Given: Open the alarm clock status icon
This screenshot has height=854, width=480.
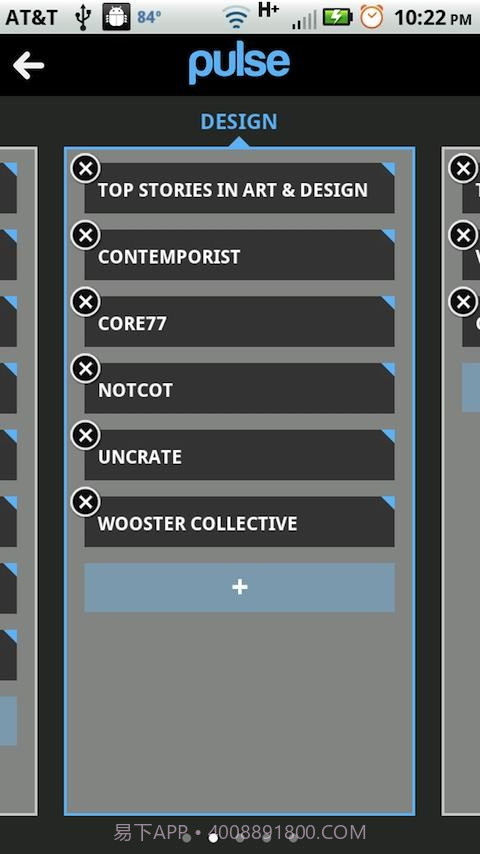Looking at the screenshot, I should tap(372, 17).
